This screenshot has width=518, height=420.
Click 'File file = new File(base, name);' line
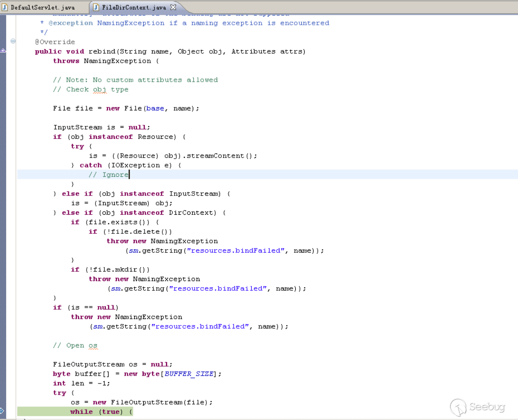click(x=126, y=109)
